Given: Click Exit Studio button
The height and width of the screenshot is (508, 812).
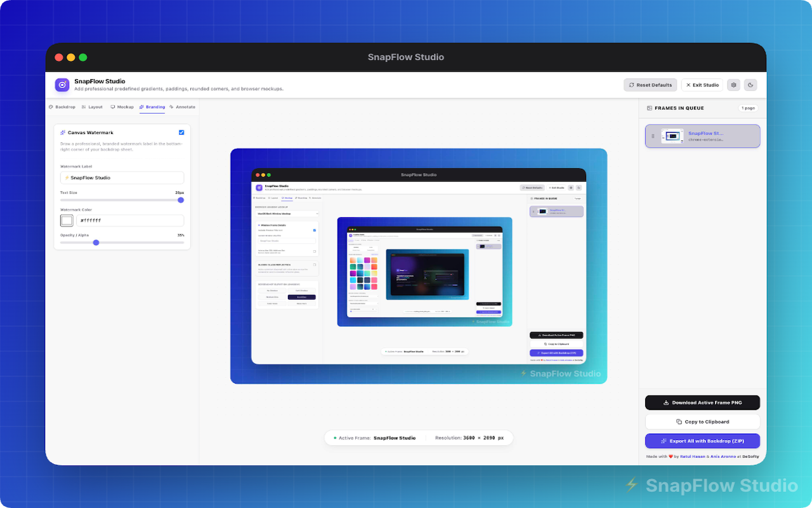Looking at the screenshot, I should pyautogui.click(x=702, y=85).
